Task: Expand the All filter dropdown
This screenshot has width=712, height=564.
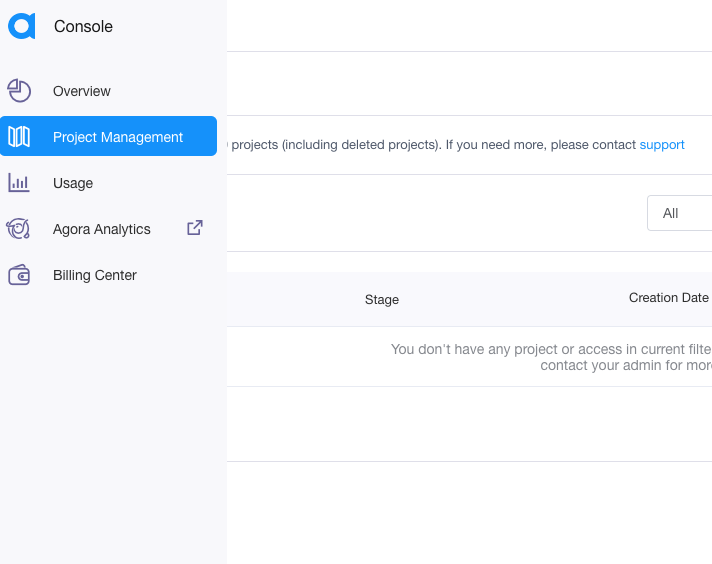Action: tap(680, 213)
